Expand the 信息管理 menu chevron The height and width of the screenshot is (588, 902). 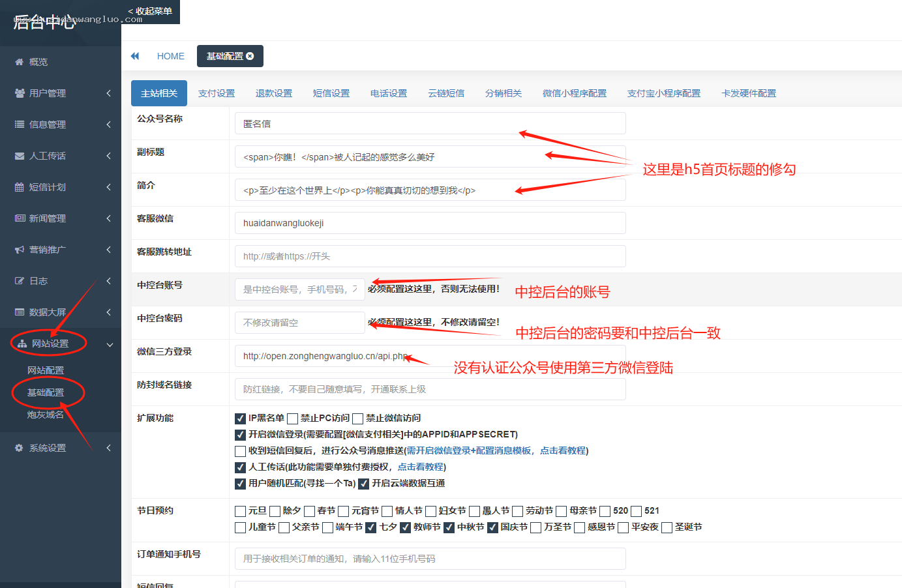108,125
